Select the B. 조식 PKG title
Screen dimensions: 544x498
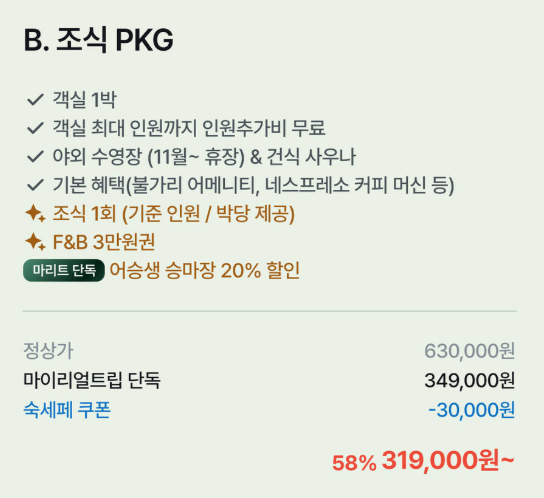pyautogui.click(x=99, y=40)
